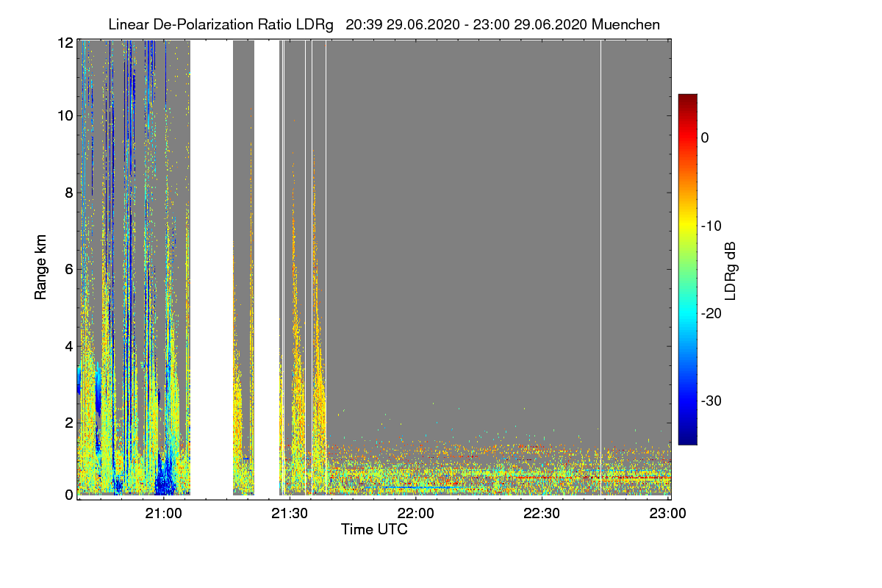Viewport: 882px width, 588px height.
Task: Click the LDRg dB colorbar title
Action: [x=731, y=270]
